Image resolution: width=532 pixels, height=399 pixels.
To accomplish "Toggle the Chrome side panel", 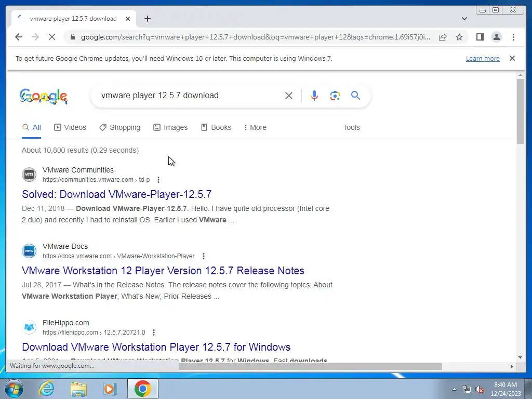I will coord(480,37).
